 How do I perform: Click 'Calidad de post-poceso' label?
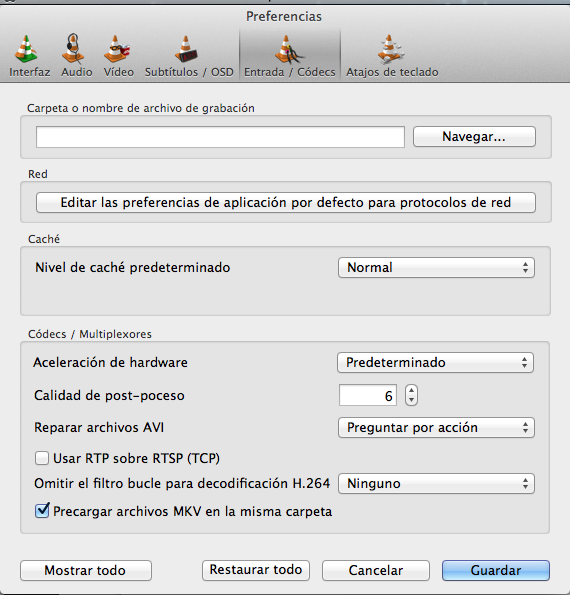109,395
